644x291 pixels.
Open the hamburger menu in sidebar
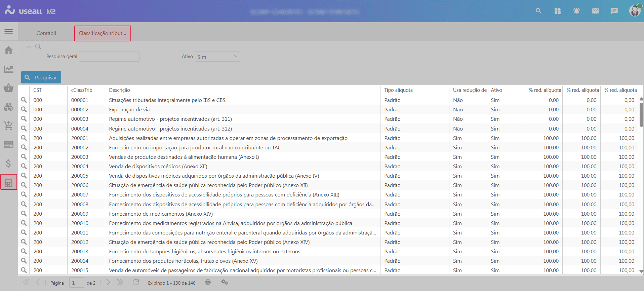9,32
